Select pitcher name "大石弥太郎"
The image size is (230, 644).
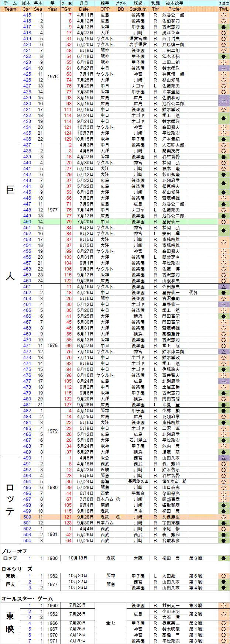click(x=173, y=145)
